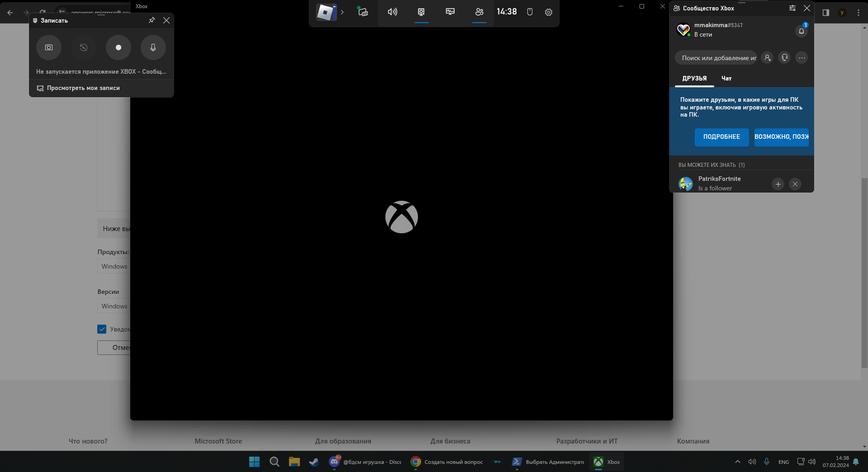
Task: Switch to the PowerShell Администратор taskbar window
Action: [548, 462]
